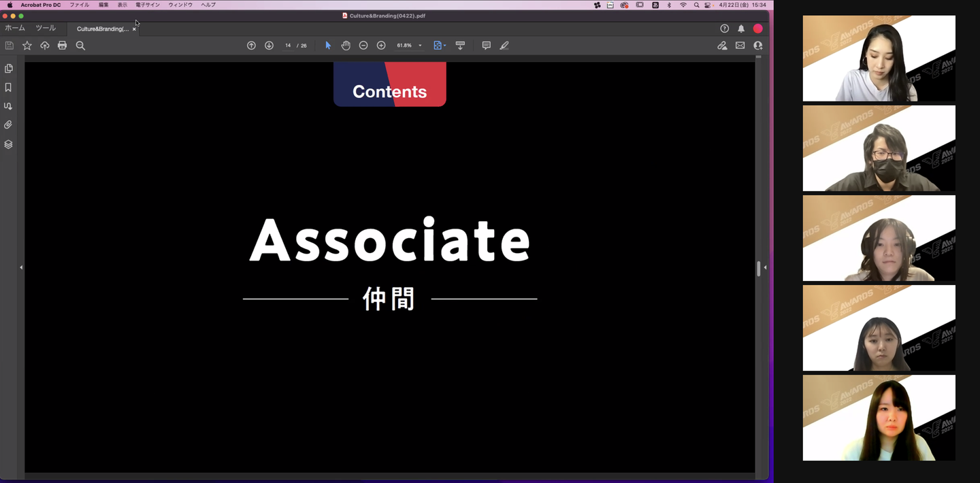Open the find text magnifier tool
Viewport: 980px width, 483px height.
[80, 46]
